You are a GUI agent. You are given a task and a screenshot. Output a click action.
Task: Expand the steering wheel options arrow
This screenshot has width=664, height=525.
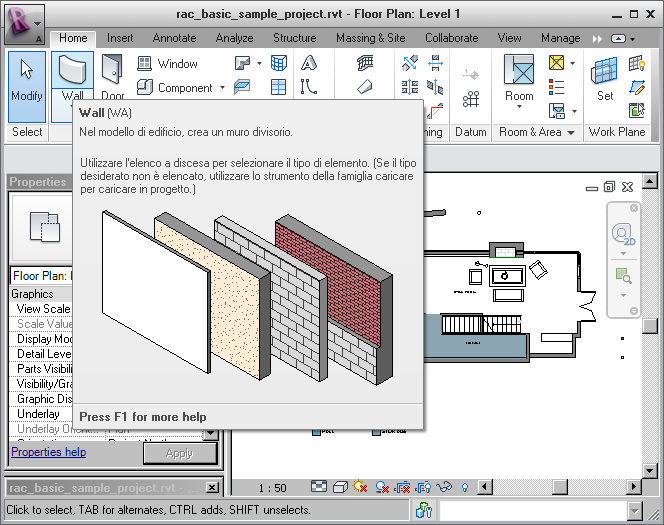[623, 254]
